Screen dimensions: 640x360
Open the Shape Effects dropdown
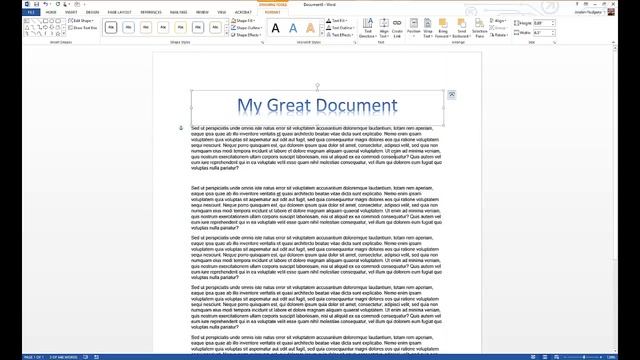(246, 35)
